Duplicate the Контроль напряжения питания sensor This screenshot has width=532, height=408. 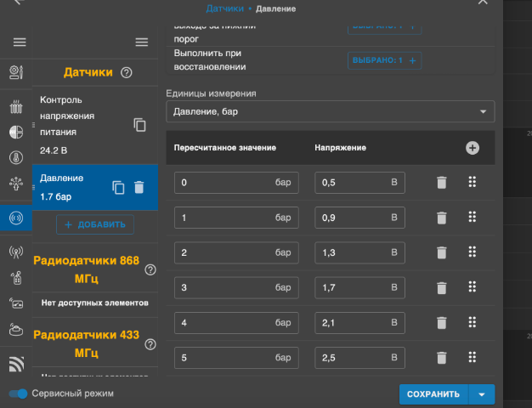139,125
